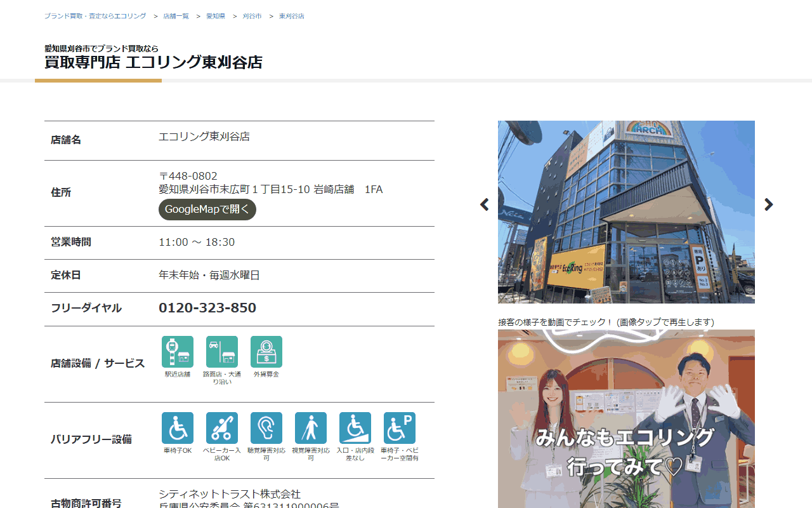Click the street-front store (路面店・大通り沿い) icon

(222, 352)
